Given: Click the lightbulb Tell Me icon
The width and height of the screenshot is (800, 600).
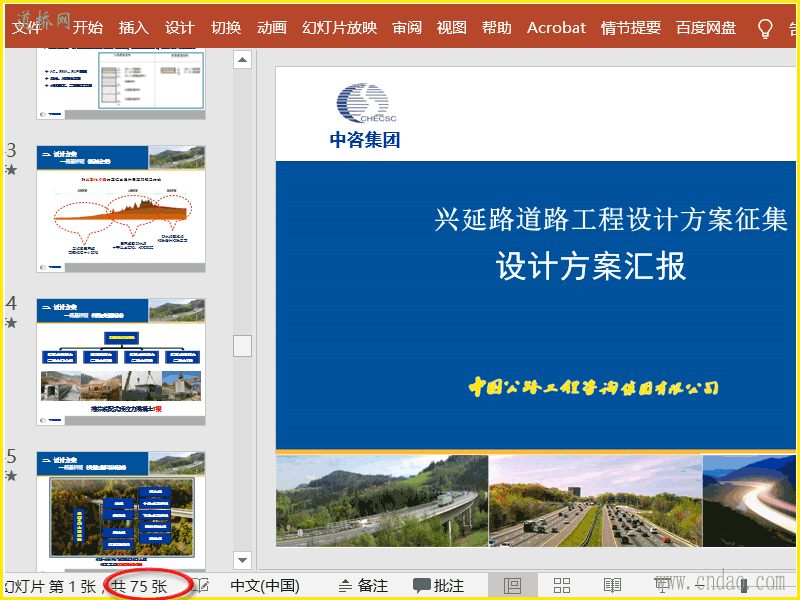Looking at the screenshot, I should [765, 29].
